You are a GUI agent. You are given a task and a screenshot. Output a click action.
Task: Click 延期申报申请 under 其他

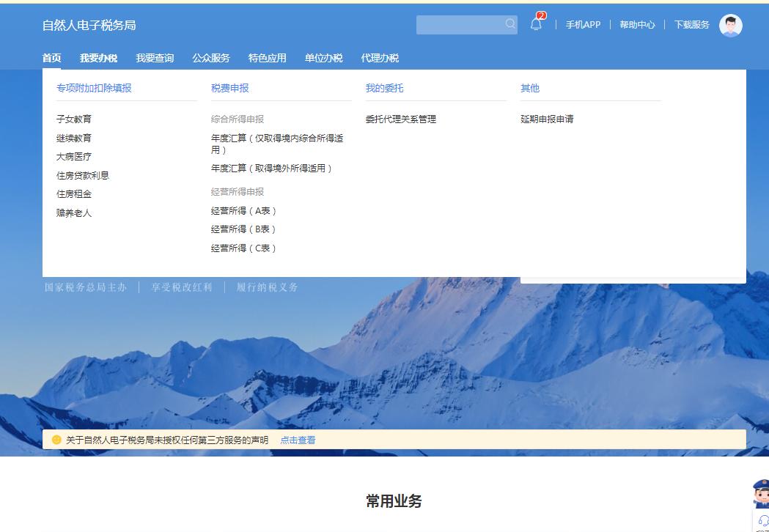point(548,119)
